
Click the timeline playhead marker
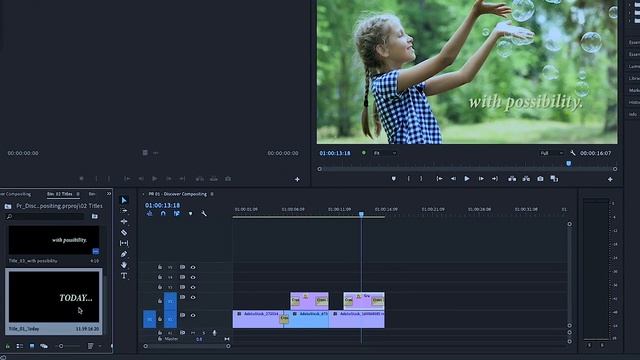coord(361,214)
